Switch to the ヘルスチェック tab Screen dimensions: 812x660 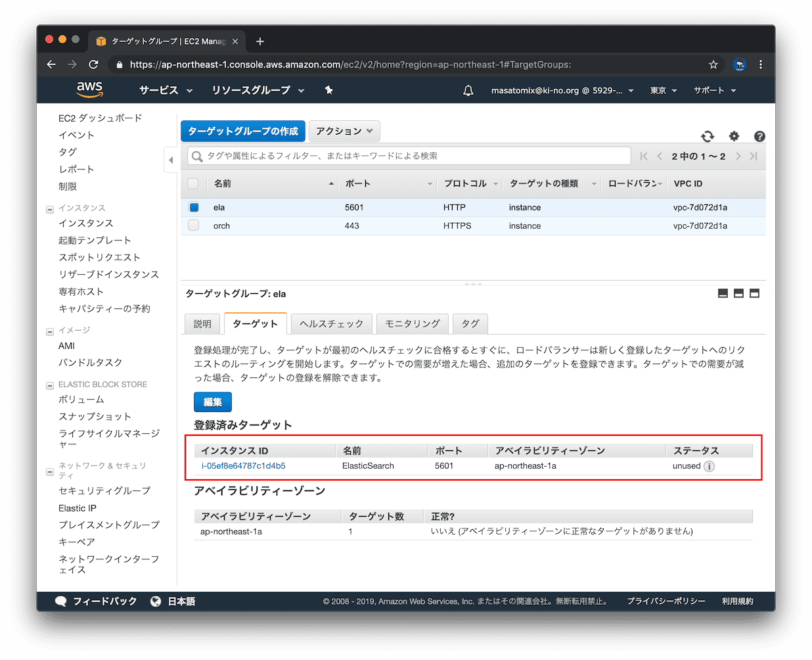point(331,323)
